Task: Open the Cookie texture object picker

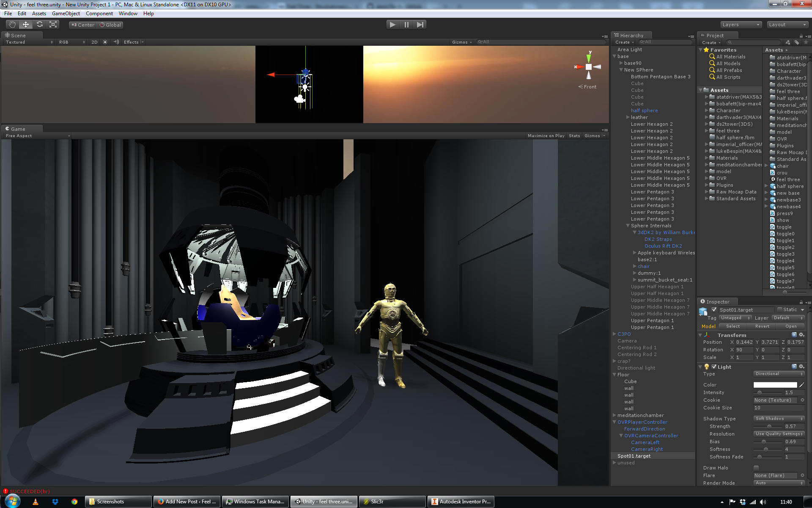Action: point(802,400)
